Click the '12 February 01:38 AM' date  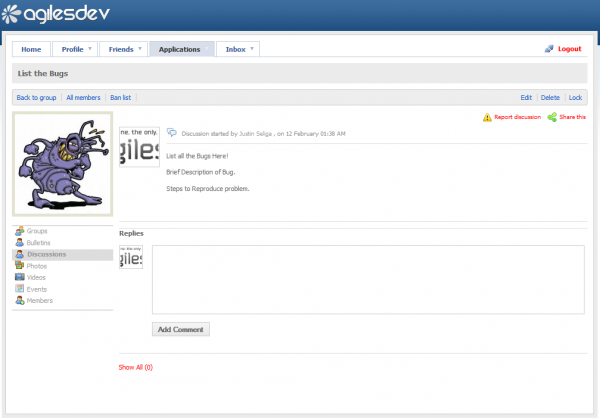[316, 134]
